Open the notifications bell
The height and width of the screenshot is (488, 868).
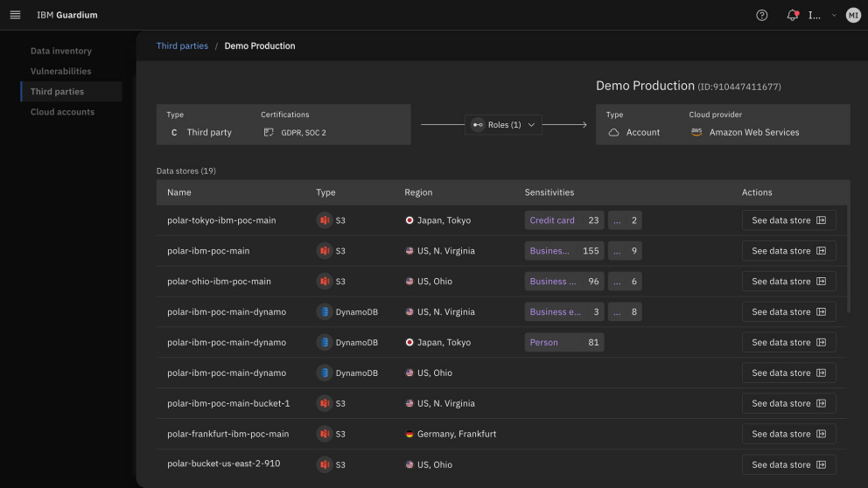[x=793, y=16]
